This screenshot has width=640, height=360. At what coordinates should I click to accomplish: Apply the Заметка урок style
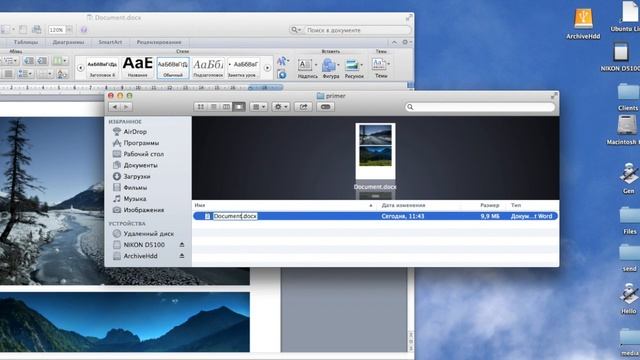(x=243, y=68)
